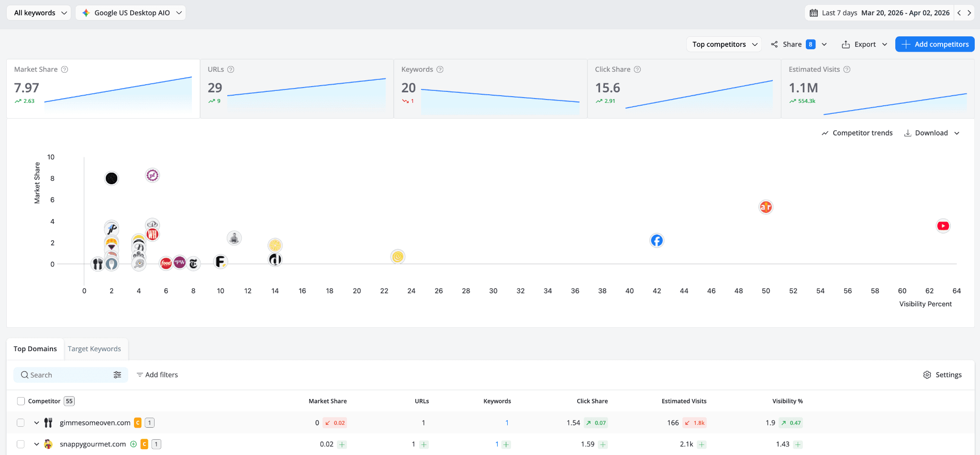980x455 pixels.
Task: Click the Facebook bubble in the scatter chart
Action: 657,240
